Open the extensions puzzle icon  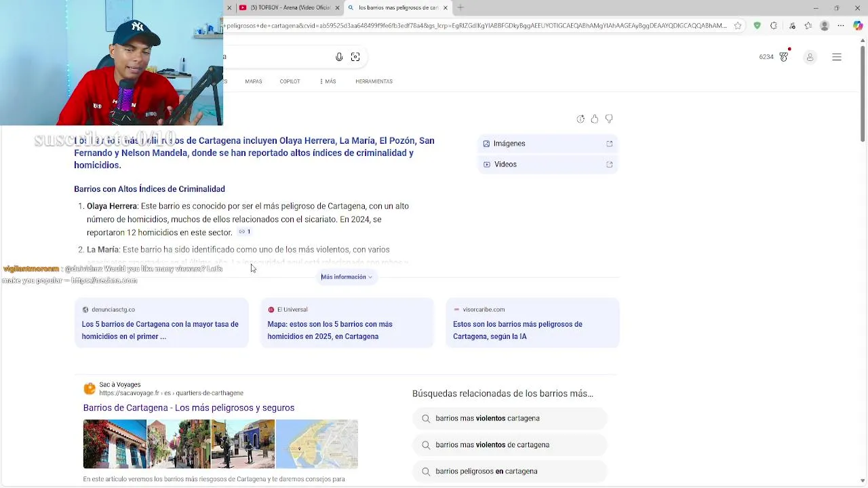pos(774,26)
